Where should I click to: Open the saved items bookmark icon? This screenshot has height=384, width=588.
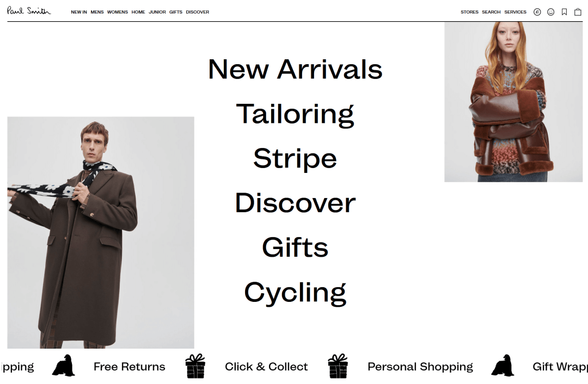564,12
